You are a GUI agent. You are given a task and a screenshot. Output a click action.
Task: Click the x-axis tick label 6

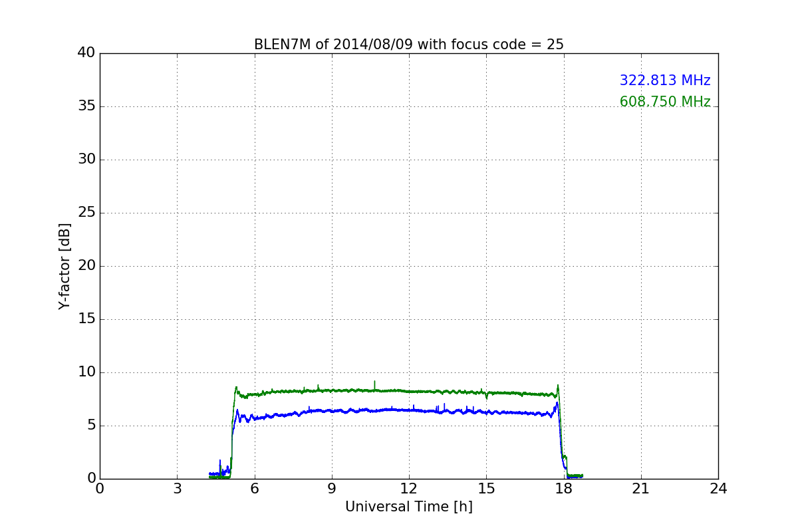254,489
